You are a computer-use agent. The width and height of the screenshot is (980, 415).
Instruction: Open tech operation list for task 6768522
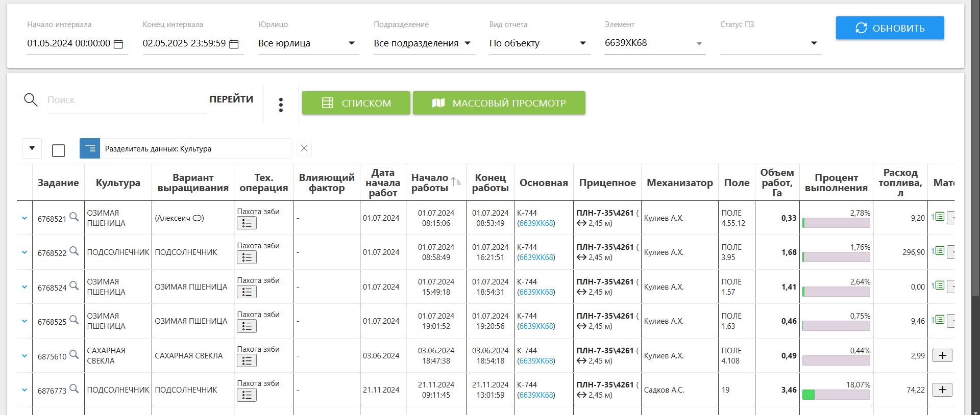tap(247, 257)
